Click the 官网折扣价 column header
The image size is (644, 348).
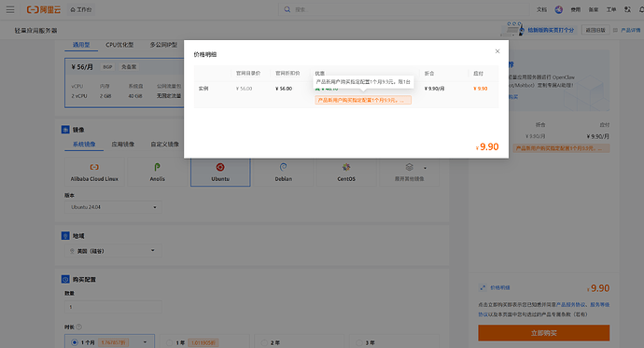coord(287,73)
